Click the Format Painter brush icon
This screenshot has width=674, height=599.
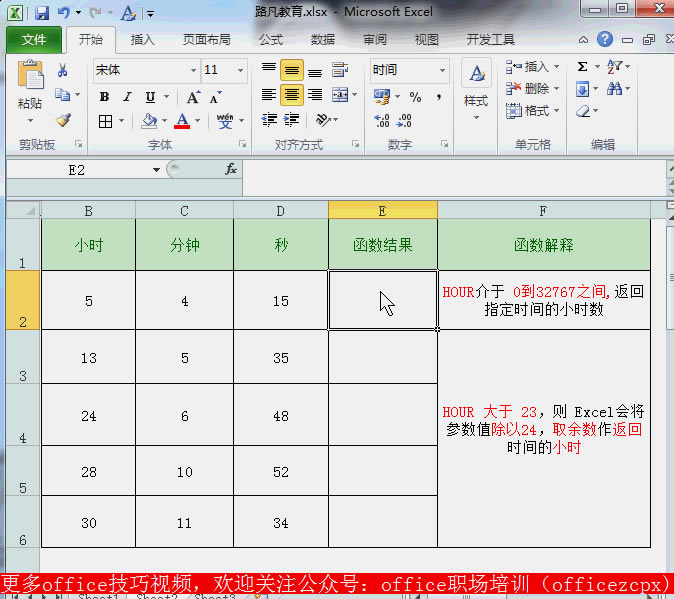[63, 120]
